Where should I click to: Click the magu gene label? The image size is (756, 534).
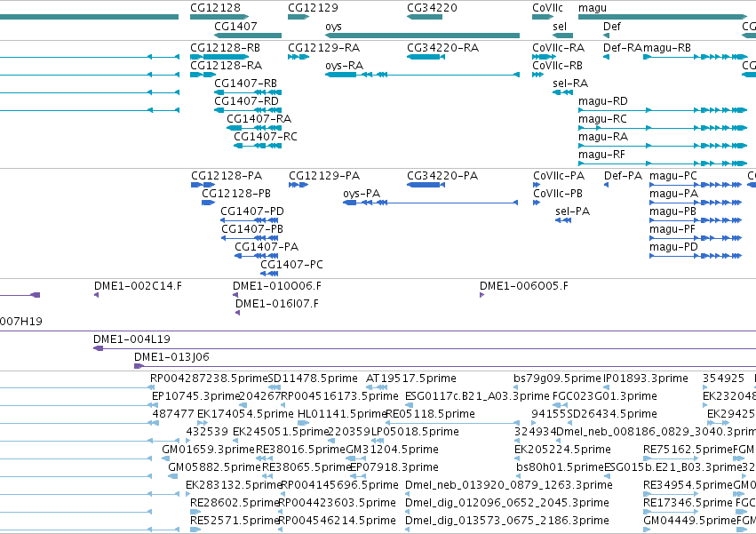point(593,8)
